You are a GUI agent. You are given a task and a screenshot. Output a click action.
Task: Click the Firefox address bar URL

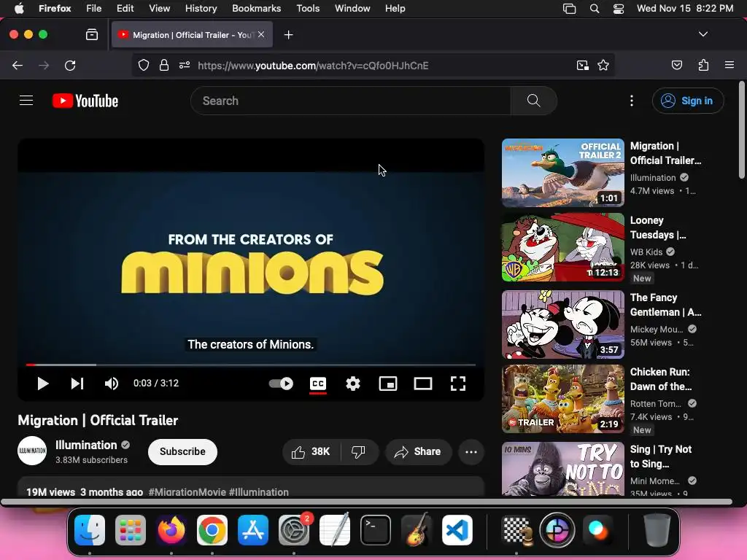313,65
